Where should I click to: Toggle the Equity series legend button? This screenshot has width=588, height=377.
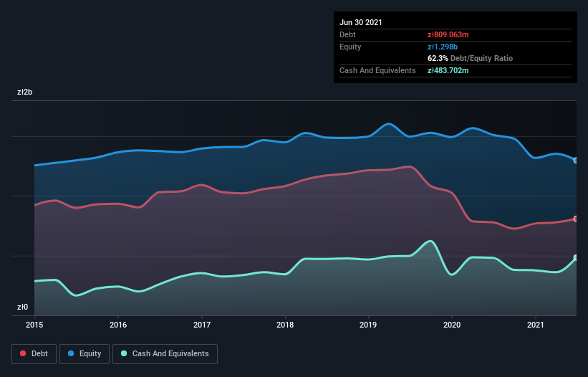[85, 354]
